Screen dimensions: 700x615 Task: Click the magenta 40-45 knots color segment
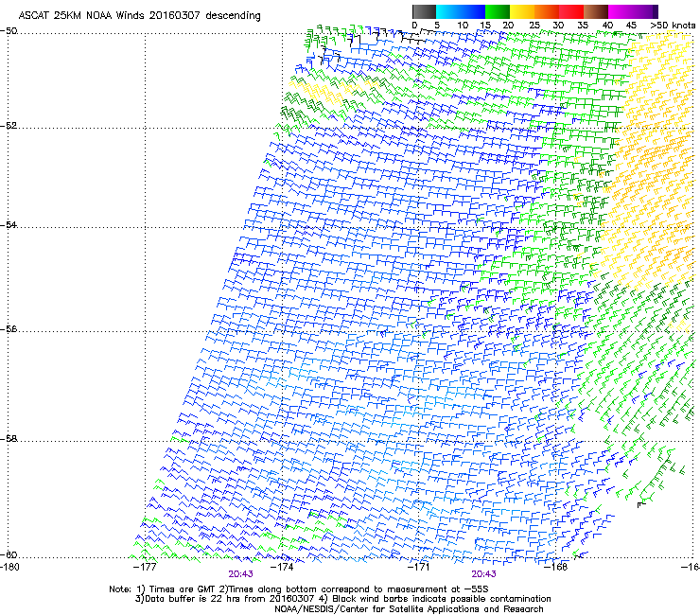point(621,11)
